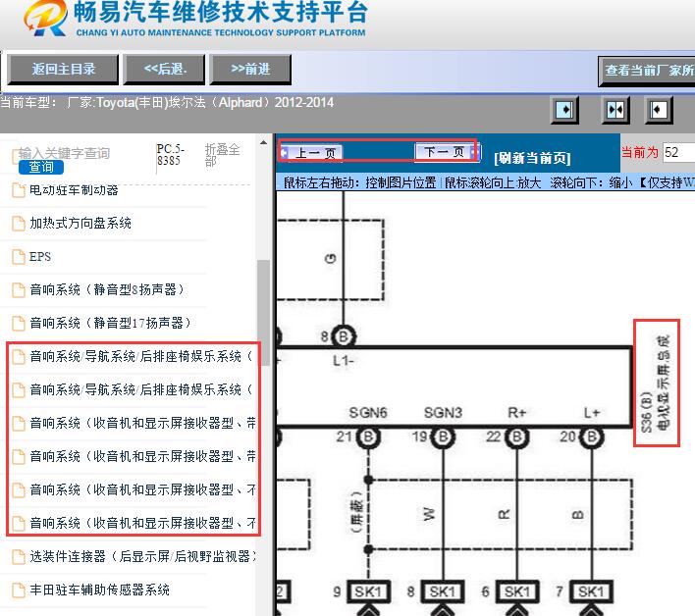Click the S36(B) 电视显示屏总成 label
The height and width of the screenshot is (616, 695).
(656, 384)
